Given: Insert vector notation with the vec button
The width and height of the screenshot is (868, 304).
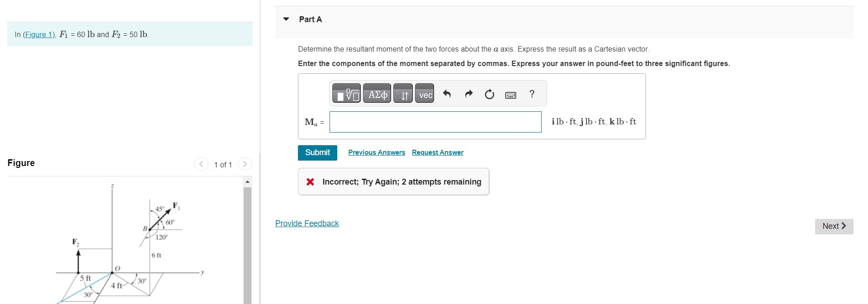Looking at the screenshot, I should click(x=424, y=94).
